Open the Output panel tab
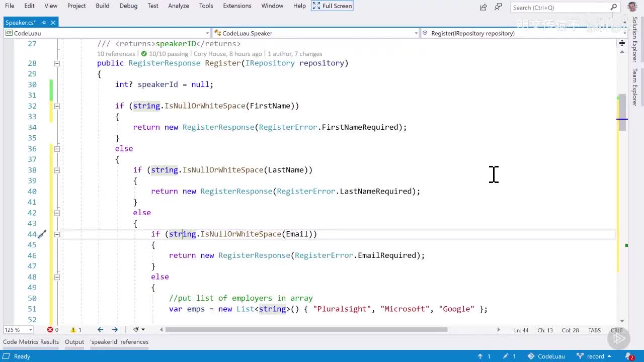This screenshot has width=644, height=362. point(74,342)
